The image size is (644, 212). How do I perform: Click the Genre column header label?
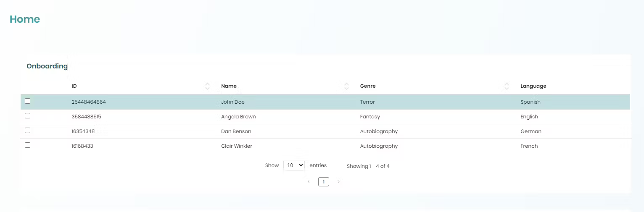pos(368,86)
